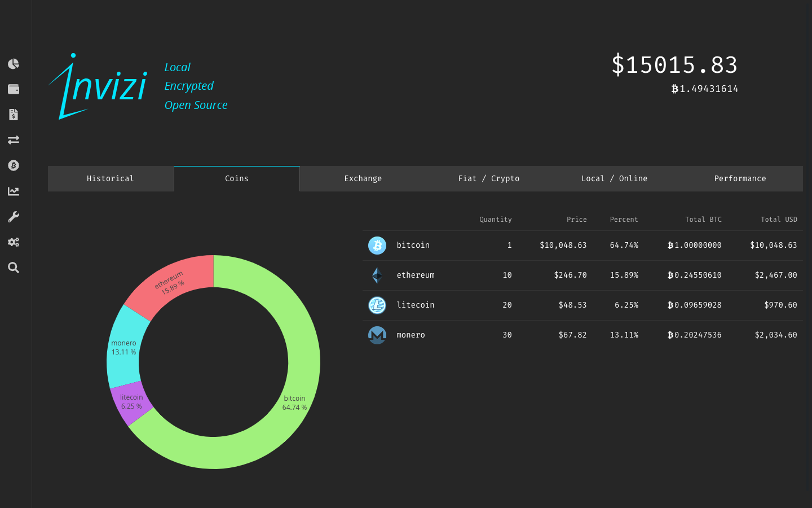
Task: Open the pie chart dashboard icon in sidebar
Action: 13,64
